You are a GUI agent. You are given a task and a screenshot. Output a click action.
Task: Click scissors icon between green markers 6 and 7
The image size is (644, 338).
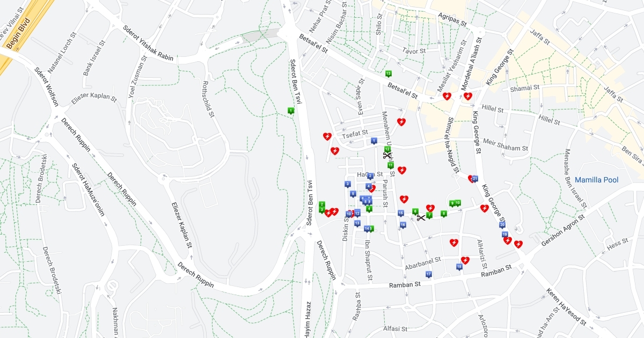coord(421,218)
